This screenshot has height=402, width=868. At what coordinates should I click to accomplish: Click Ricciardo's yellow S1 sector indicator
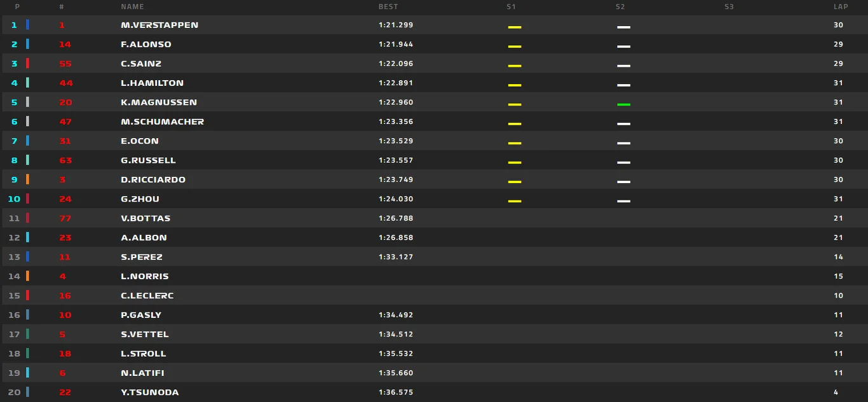tap(514, 182)
